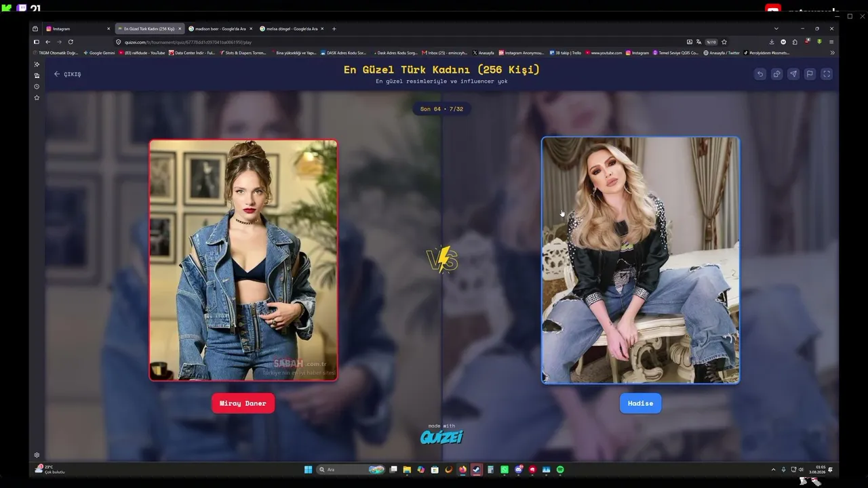Show more bookmarks overflow chevron
The width and height of the screenshot is (868, 488).
click(832, 53)
